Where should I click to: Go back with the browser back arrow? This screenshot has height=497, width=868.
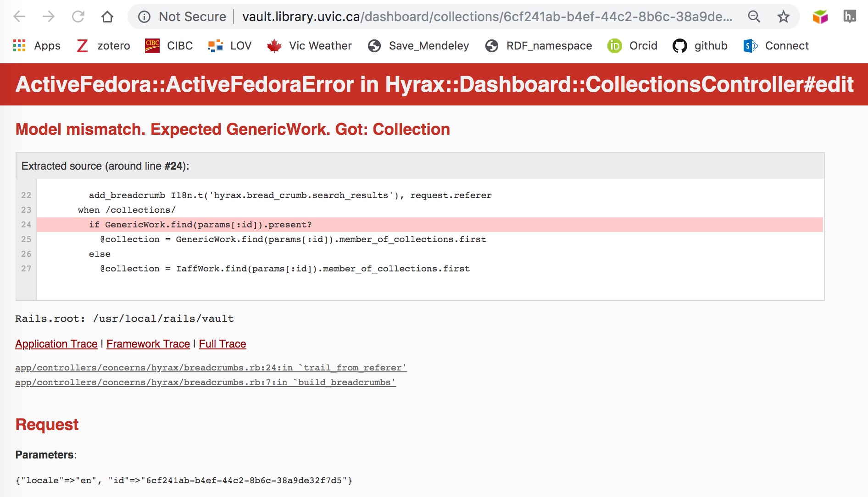click(19, 17)
